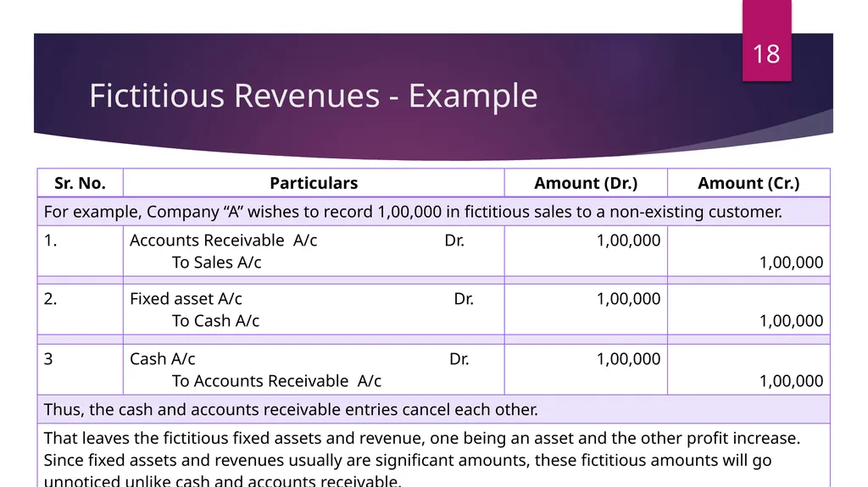Screen dimensions: 868x487
Task: Select the 'For example, Company "A" wishes' row
Action: coord(434,212)
